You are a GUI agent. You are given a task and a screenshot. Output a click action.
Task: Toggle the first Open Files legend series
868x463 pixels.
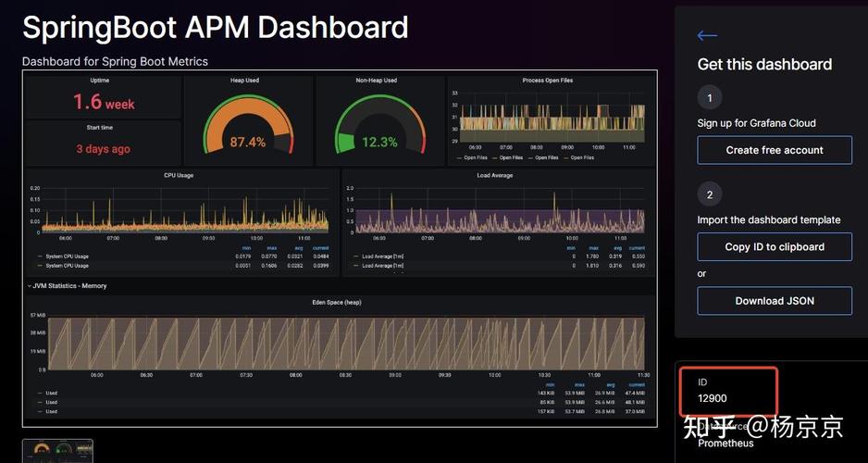pos(474,157)
